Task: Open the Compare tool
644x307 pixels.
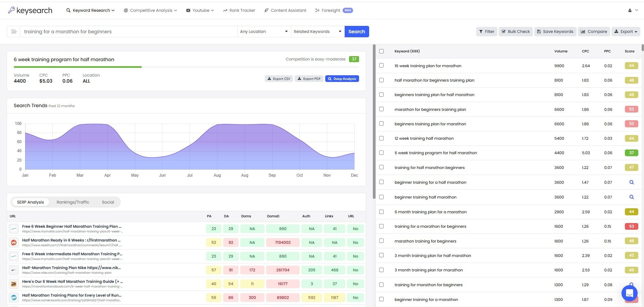Action: 593,31
